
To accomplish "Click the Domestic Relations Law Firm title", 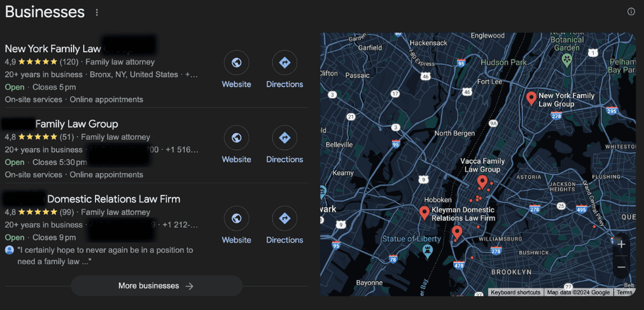I will point(113,199).
